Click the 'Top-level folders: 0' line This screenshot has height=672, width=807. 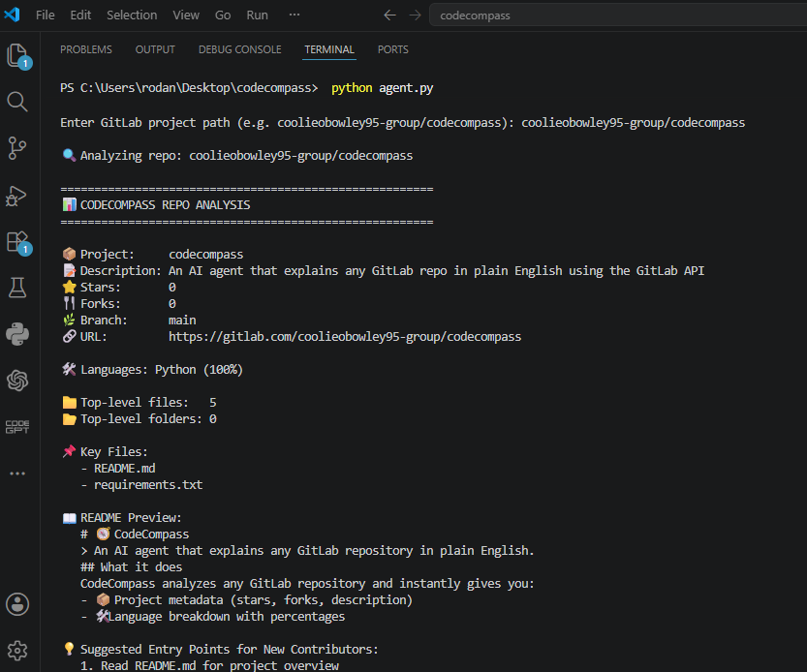pyautogui.click(x=140, y=419)
